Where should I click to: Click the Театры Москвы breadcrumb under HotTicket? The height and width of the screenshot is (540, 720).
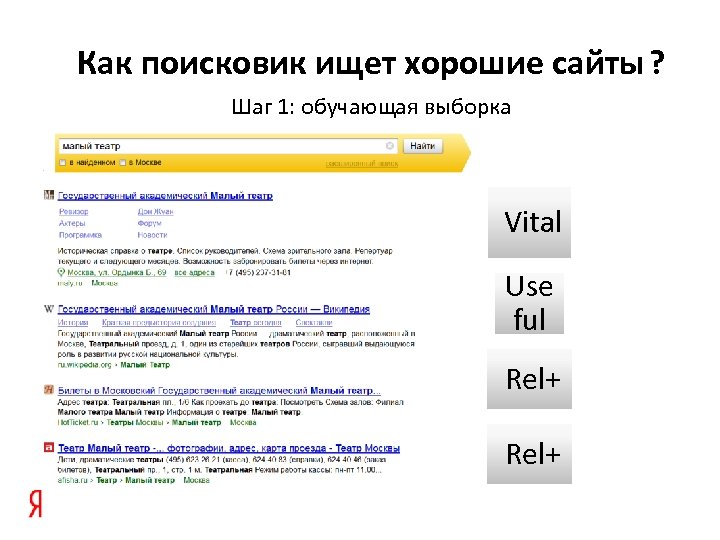135,422
